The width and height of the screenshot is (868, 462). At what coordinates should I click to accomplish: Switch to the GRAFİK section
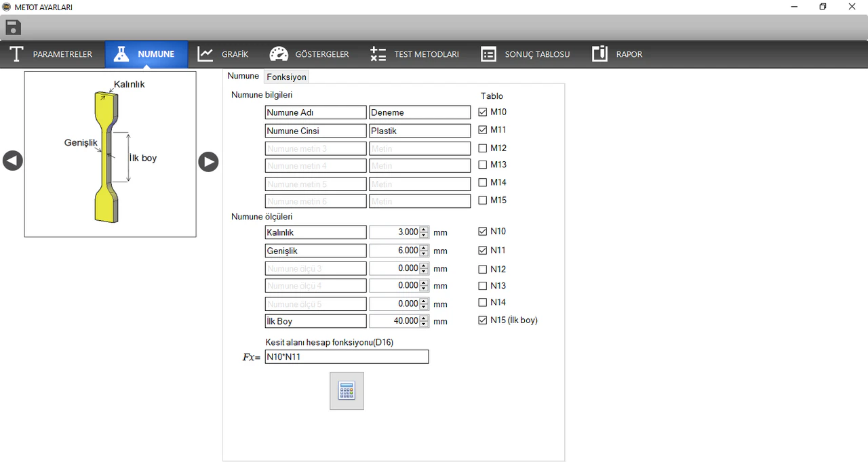point(223,54)
